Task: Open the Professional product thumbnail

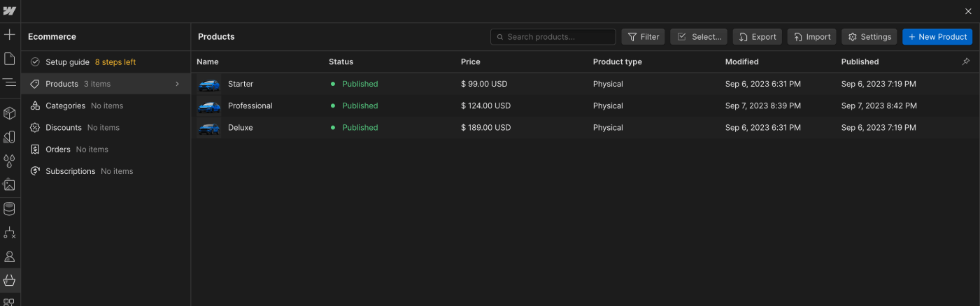Action: click(x=208, y=106)
